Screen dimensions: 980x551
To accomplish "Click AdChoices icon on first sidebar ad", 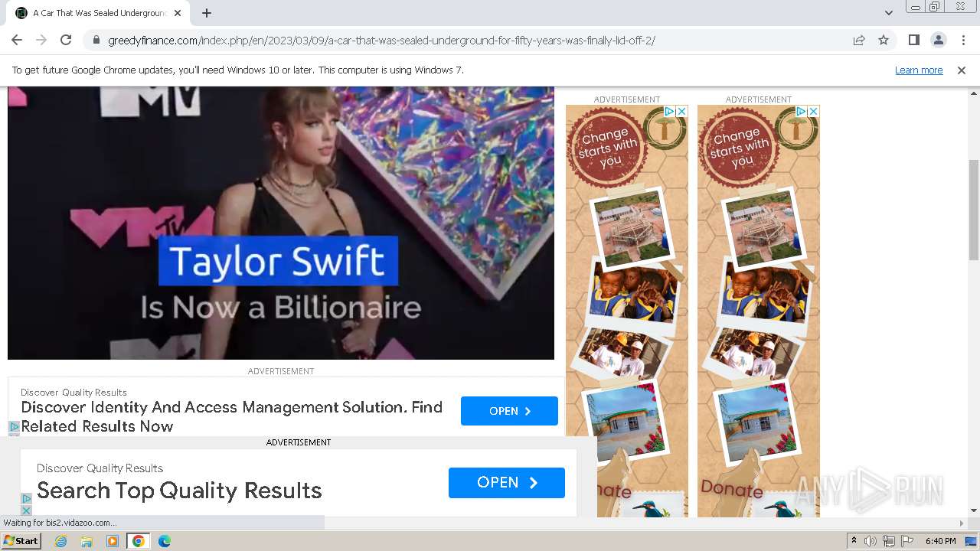I will [669, 111].
